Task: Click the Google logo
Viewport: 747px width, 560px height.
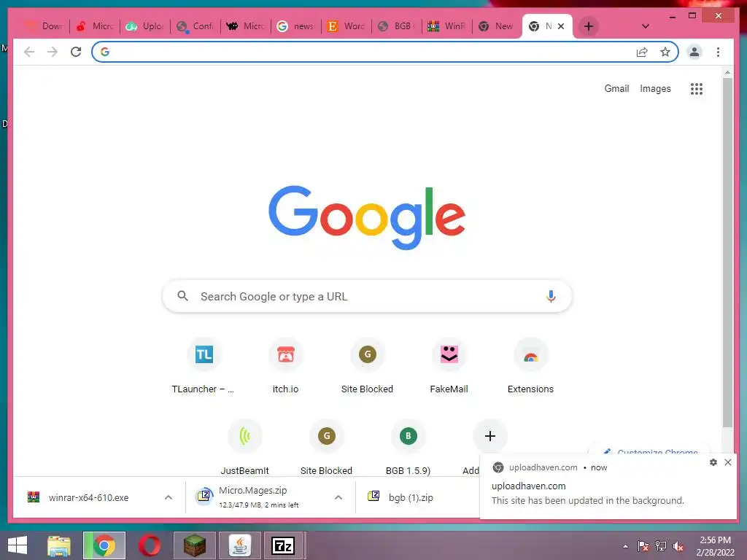Action: [367, 217]
